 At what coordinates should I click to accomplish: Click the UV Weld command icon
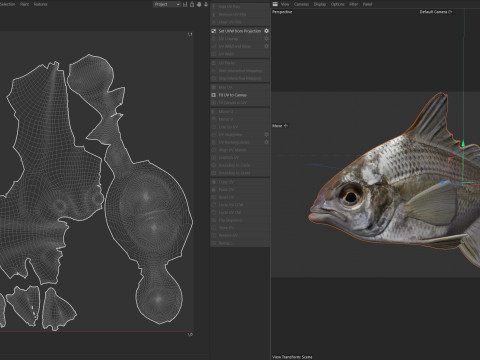click(214, 54)
